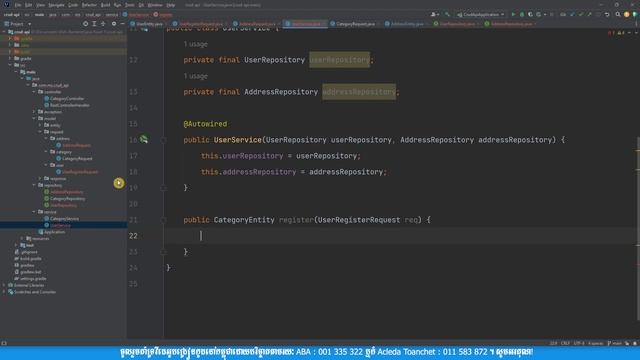Expand the exception folder in tree
The width and height of the screenshot is (640, 360).
34,111
